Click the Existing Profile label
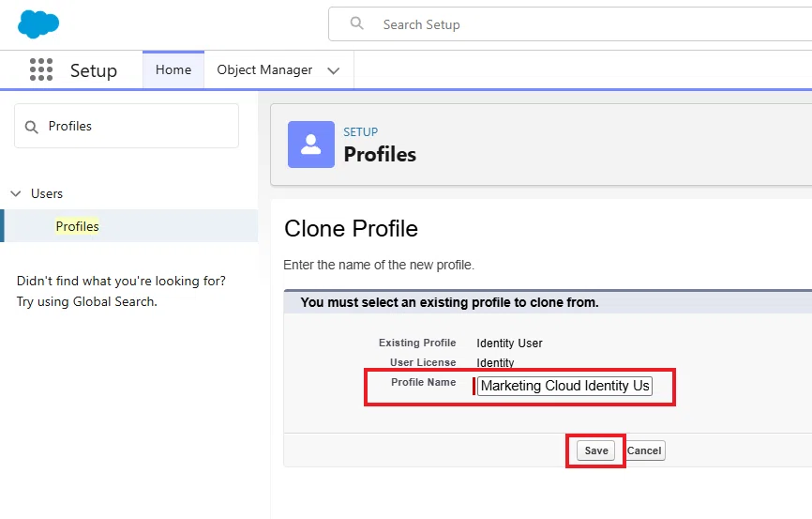 coord(417,343)
